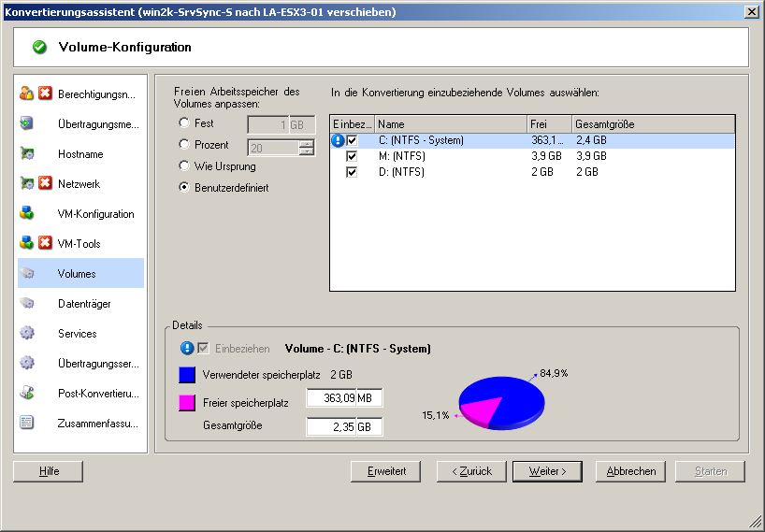Click the Hostname gear icon
Viewport: 765px width, 532px height.
pyautogui.click(x=26, y=153)
